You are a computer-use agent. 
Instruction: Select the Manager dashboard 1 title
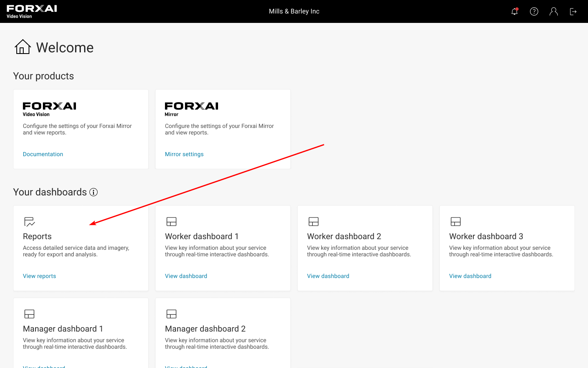tap(63, 329)
